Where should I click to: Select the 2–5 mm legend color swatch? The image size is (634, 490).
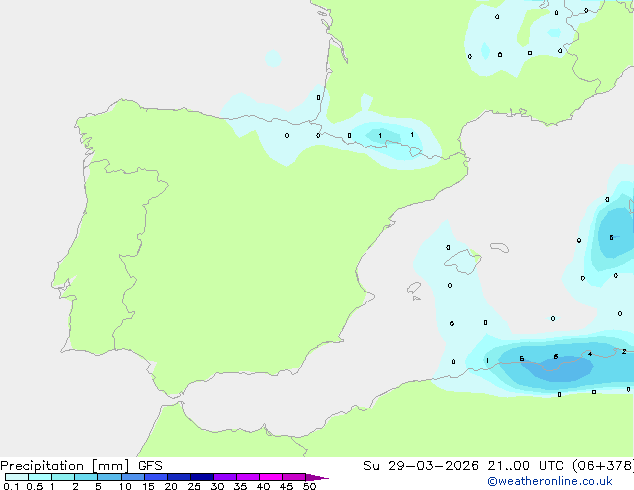(86, 477)
